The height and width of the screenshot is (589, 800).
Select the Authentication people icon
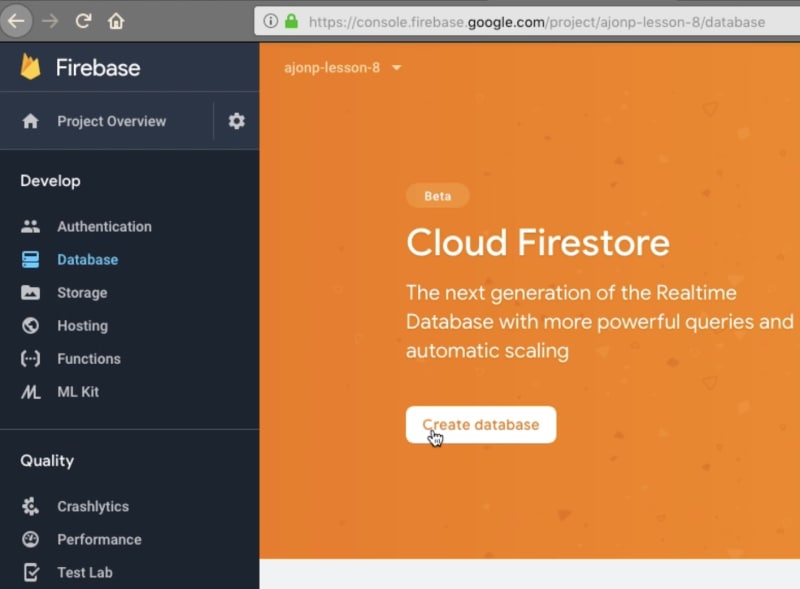(30, 226)
